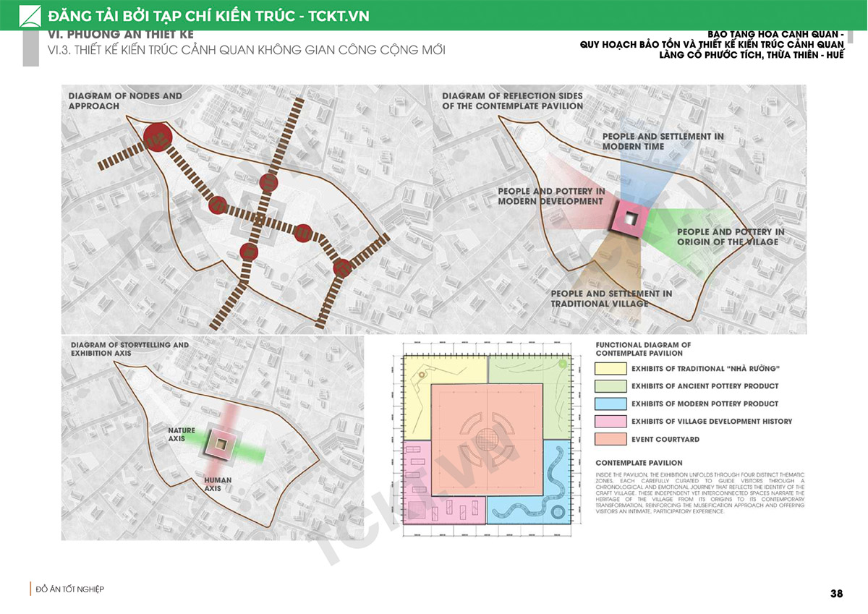Screen dimensions: 868x614
Task: Click the 'Đồ án tốt nghiệp' footer text
Action: pos(70,589)
